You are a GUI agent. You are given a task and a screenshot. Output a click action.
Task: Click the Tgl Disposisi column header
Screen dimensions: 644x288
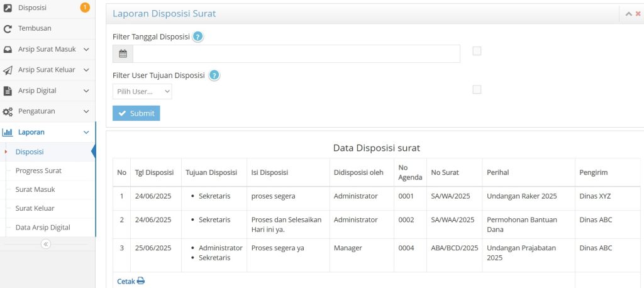click(x=155, y=172)
